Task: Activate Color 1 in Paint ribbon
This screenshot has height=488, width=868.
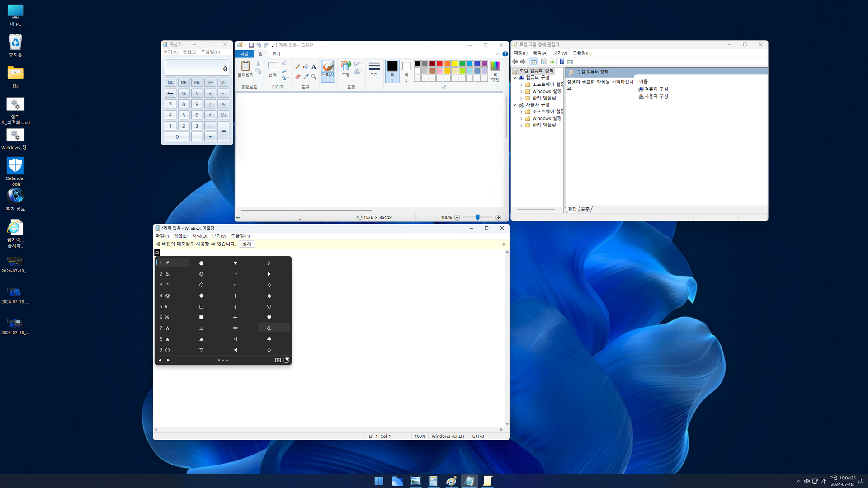Action: (392, 70)
